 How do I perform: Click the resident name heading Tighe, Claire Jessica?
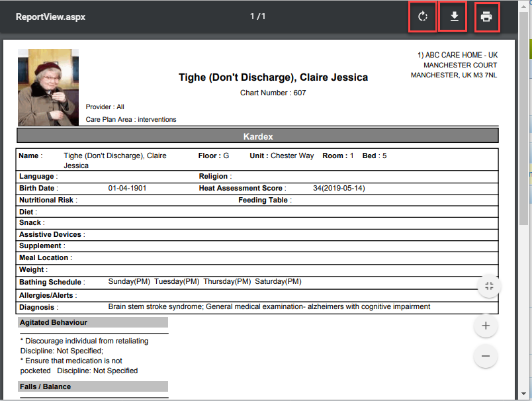(x=273, y=77)
